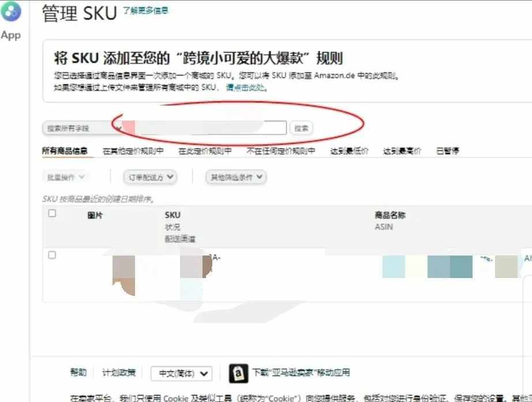Open the 中文(简体) language dropdown
This screenshot has height=402, width=532.
pyautogui.click(x=182, y=374)
